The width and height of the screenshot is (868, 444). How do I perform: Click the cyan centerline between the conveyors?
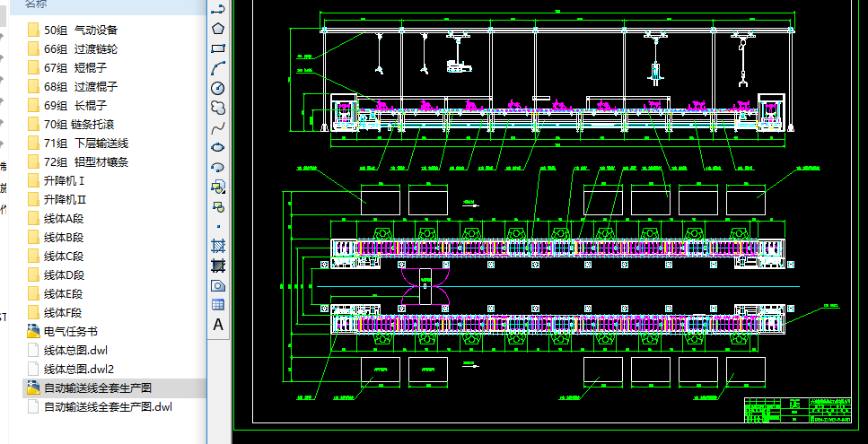coord(557,286)
